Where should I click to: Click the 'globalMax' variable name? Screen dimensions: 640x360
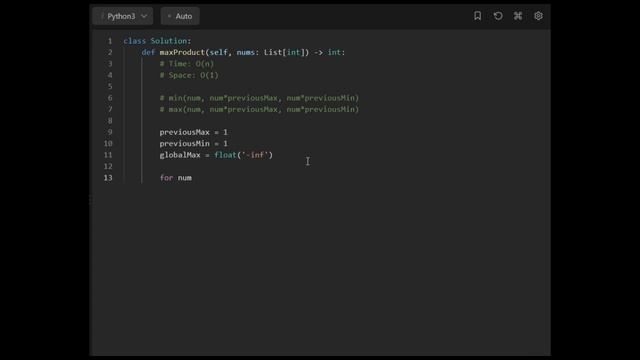tap(180, 155)
